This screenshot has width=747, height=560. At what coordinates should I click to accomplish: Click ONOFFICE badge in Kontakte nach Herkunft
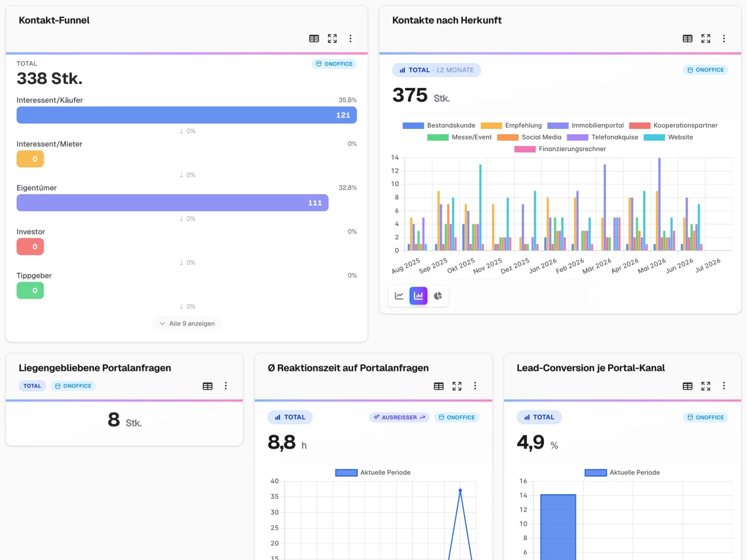click(x=706, y=70)
